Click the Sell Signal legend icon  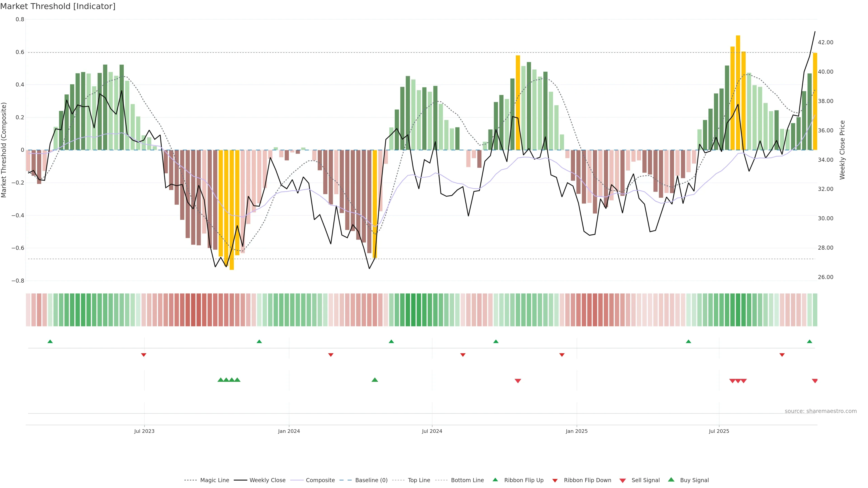(x=623, y=481)
